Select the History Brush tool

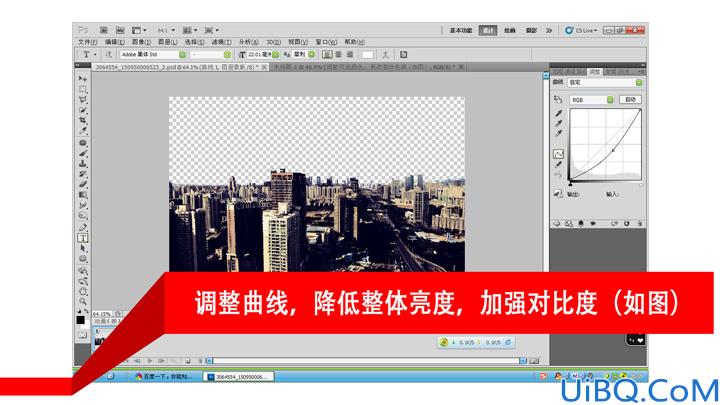[x=83, y=174]
